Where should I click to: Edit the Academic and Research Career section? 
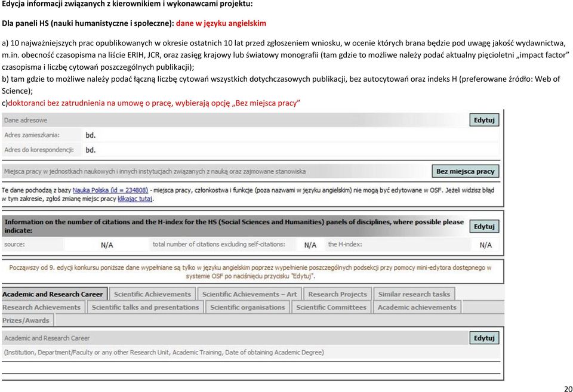(x=484, y=338)
